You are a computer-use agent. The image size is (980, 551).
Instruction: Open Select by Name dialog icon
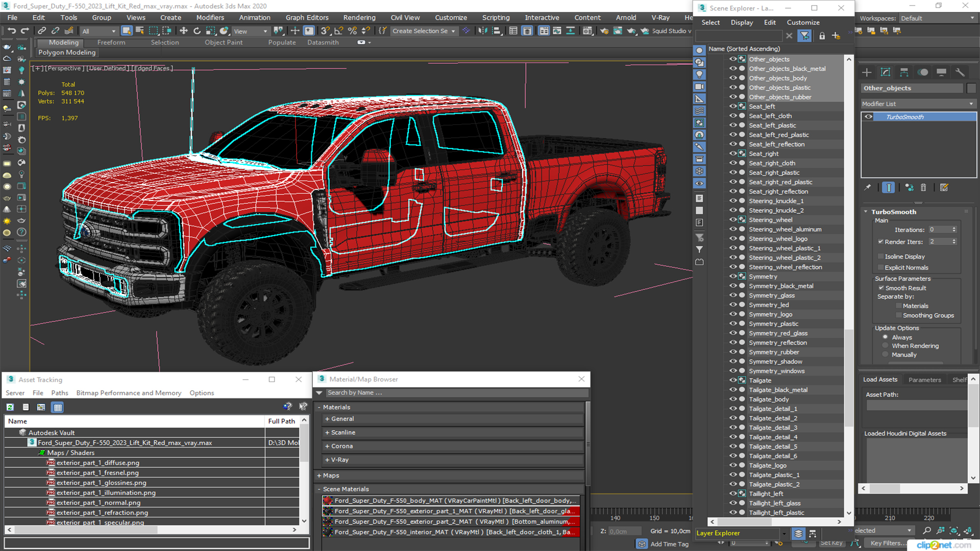coord(140,31)
